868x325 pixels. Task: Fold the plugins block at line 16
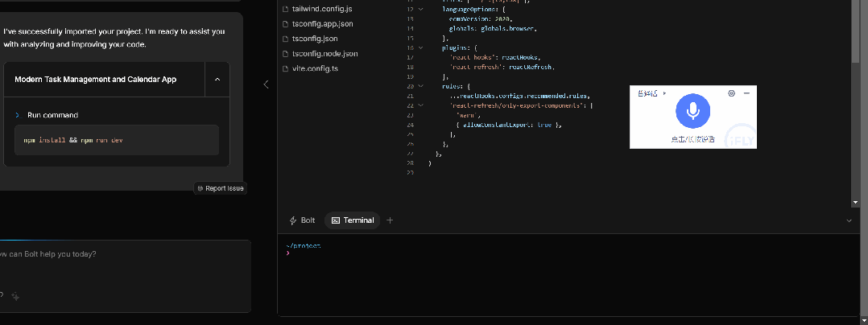coord(420,47)
